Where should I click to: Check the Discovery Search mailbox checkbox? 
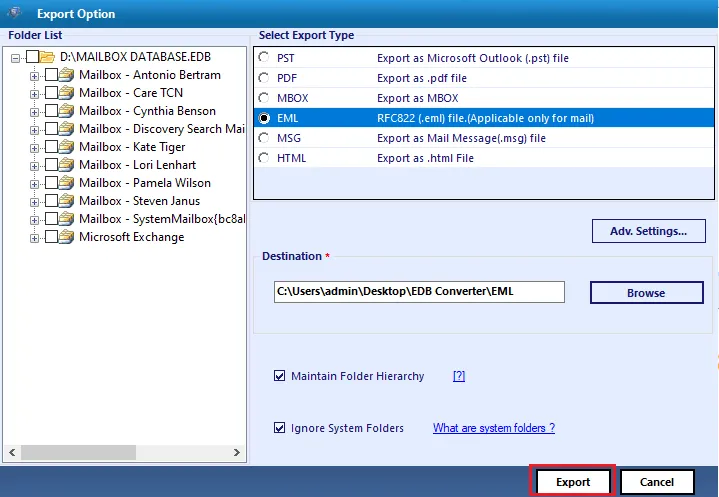(51, 129)
